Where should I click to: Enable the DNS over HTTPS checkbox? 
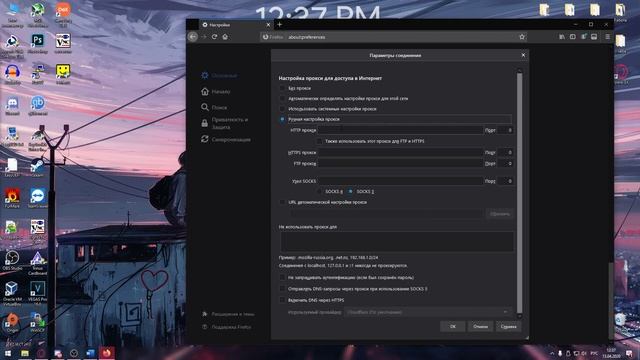coord(282,300)
